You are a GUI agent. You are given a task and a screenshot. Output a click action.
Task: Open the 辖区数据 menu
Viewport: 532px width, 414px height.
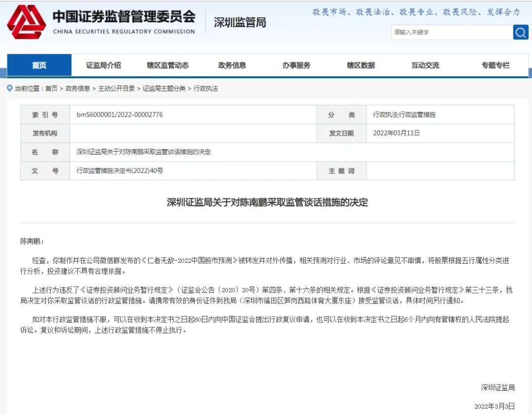(x=361, y=64)
